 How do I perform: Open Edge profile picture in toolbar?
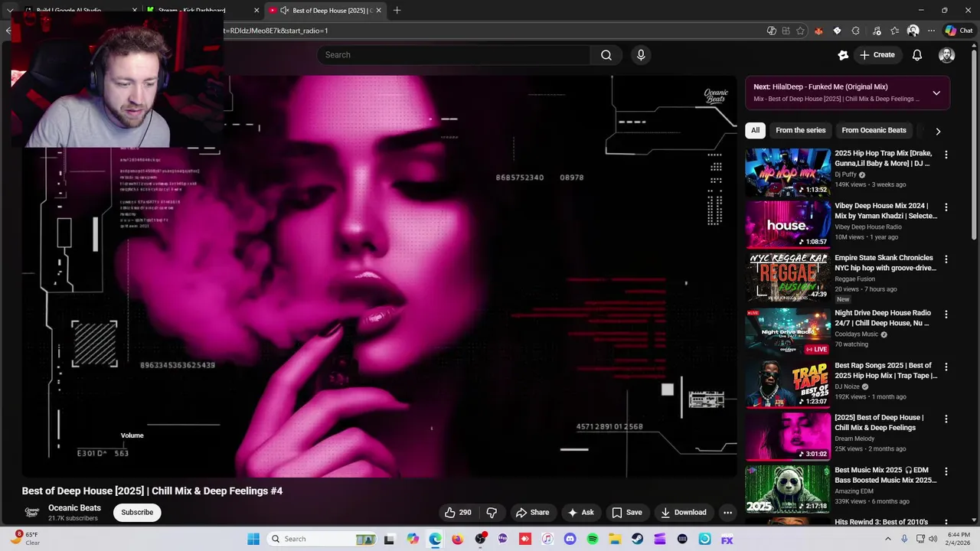coord(913,31)
